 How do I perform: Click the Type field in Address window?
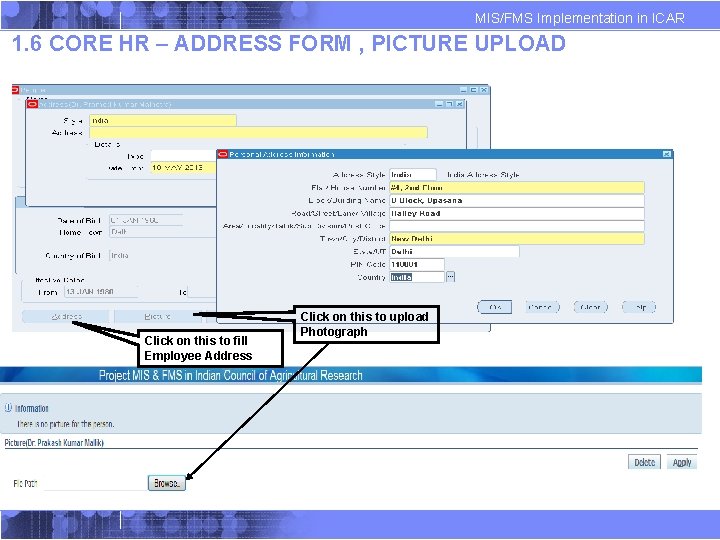point(183,156)
